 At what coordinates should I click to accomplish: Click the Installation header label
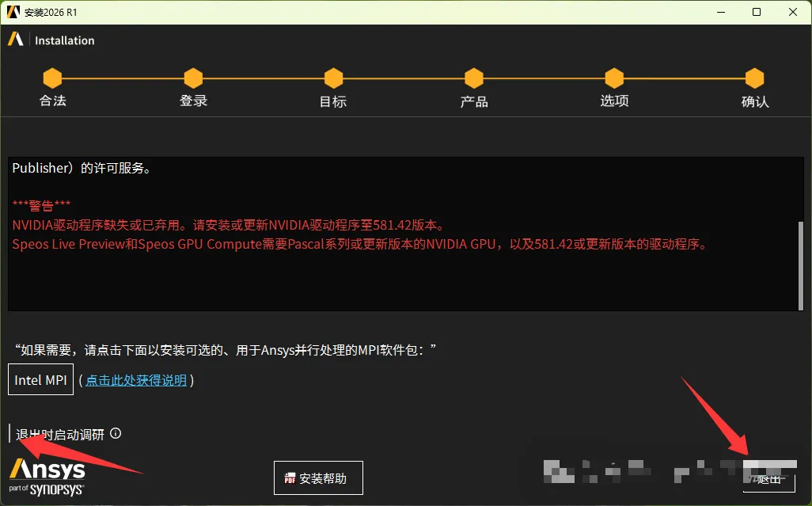[x=65, y=40]
